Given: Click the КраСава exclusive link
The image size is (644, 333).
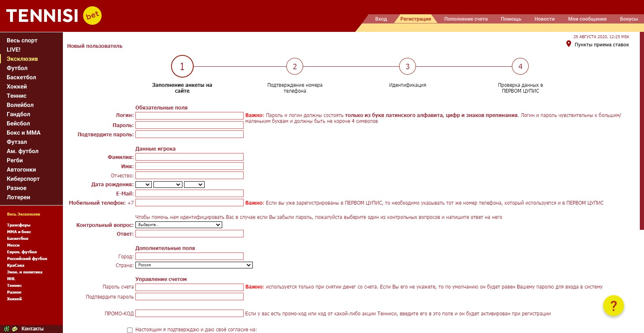Looking at the screenshot, I should [16, 265].
